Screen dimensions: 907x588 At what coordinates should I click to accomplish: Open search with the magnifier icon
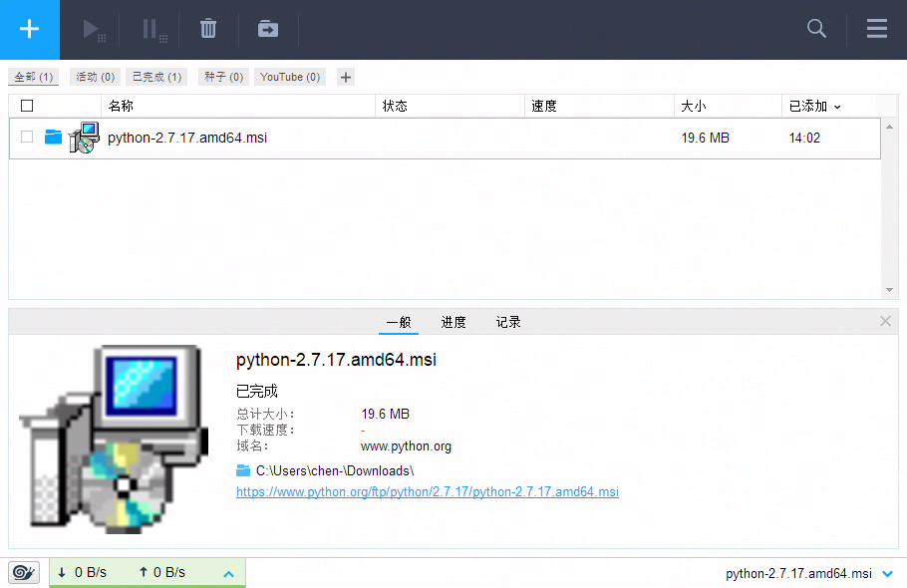pyautogui.click(x=816, y=28)
